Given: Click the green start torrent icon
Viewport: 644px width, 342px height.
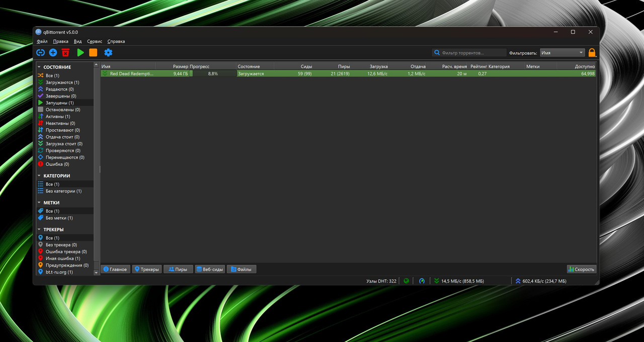Looking at the screenshot, I should 80,52.
